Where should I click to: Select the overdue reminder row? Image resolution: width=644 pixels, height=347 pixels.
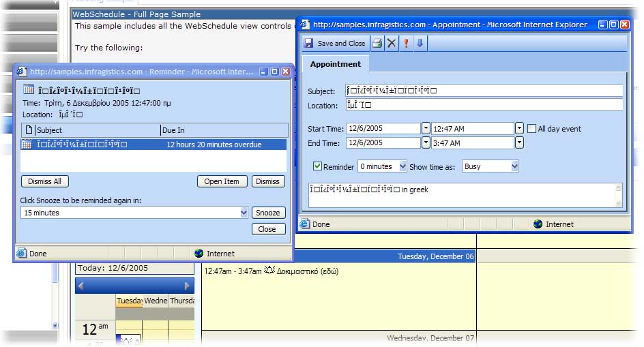[153, 145]
